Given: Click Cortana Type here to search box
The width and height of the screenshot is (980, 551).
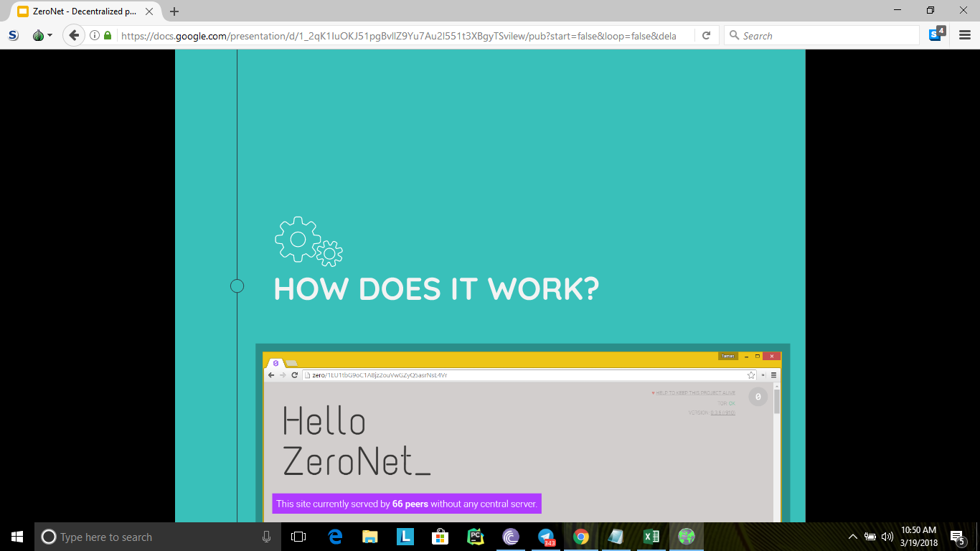Looking at the screenshot, I should [156, 537].
